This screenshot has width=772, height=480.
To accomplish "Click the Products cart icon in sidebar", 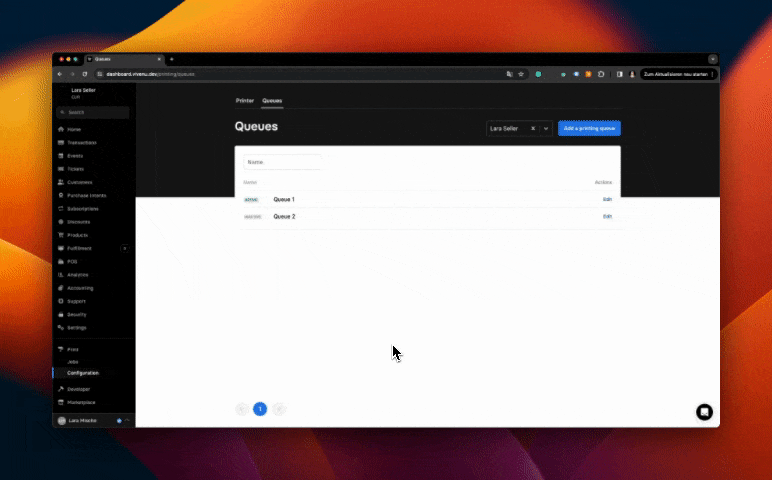I will [x=61, y=235].
